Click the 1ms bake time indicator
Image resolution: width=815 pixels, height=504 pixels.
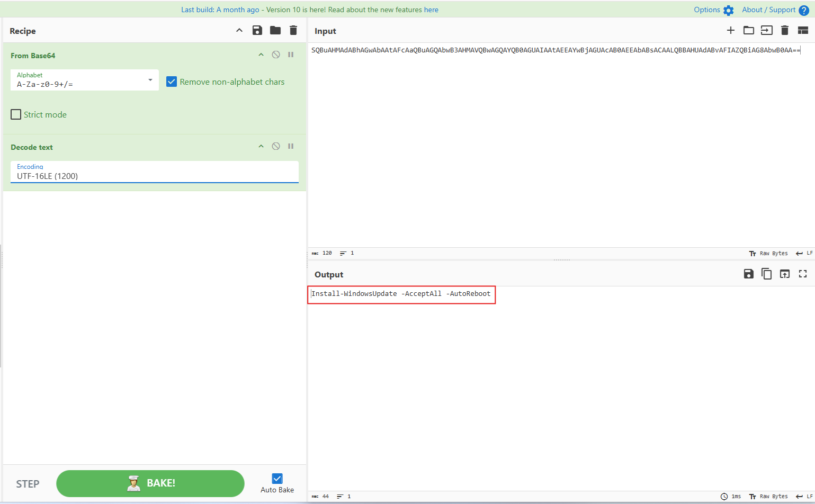pyautogui.click(x=731, y=497)
